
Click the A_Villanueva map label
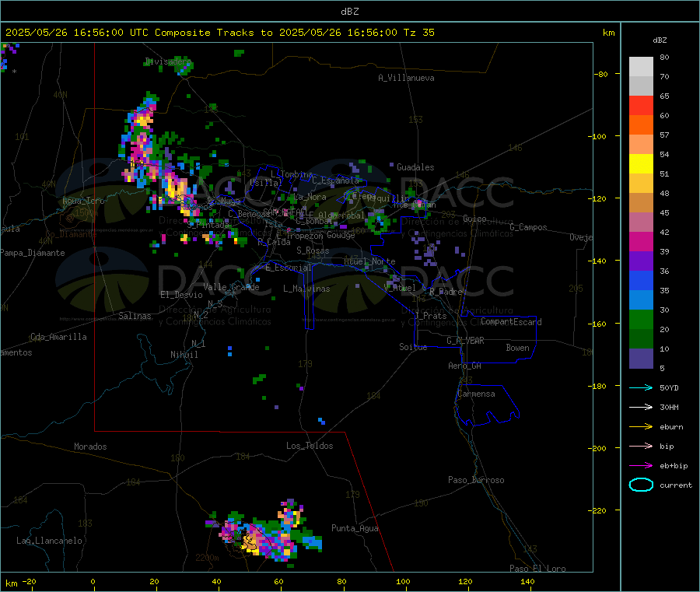(406, 78)
